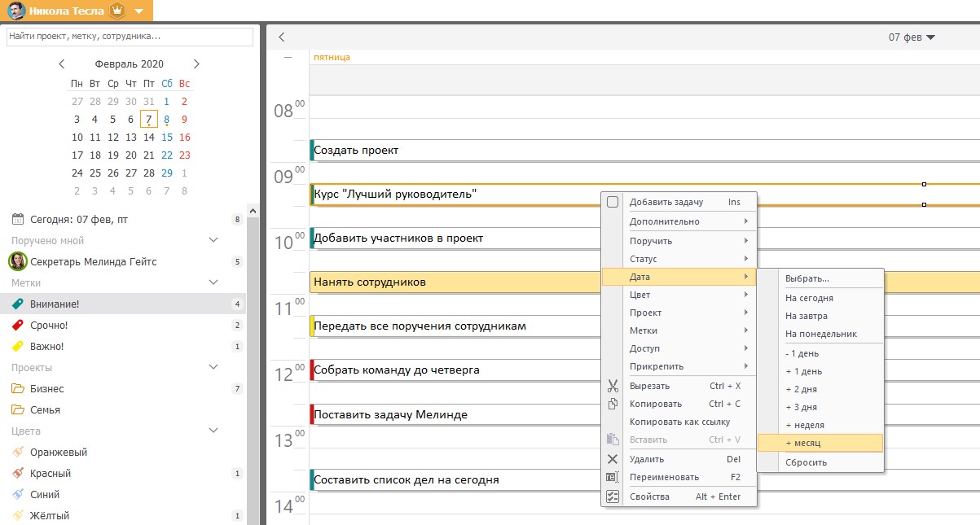Click the Добавить задачу checkbox icon
The width and height of the screenshot is (980, 525).
[x=613, y=202]
